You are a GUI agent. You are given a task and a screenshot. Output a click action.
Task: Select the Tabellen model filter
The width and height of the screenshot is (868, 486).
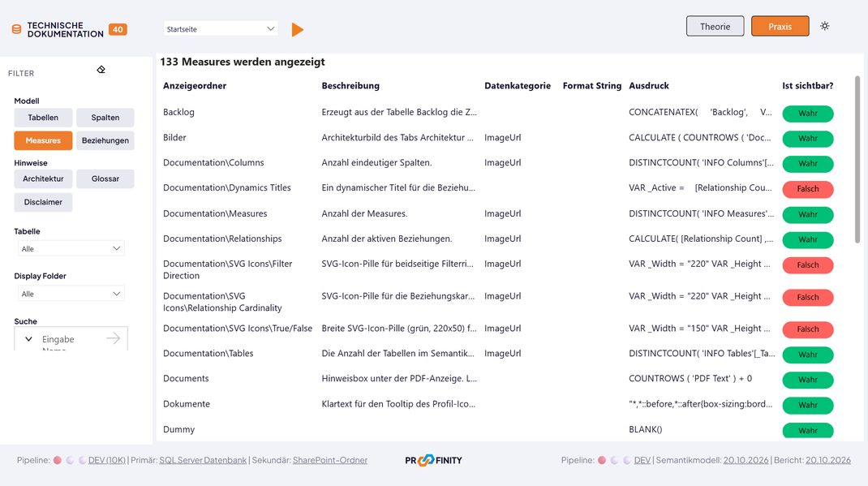pos(43,118)
